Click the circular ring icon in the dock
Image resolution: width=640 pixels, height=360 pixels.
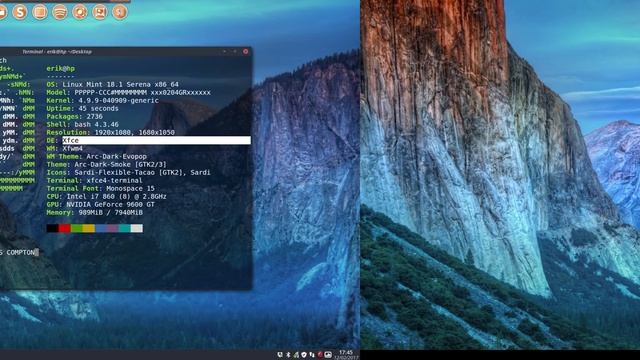click(x=80, y=12)
